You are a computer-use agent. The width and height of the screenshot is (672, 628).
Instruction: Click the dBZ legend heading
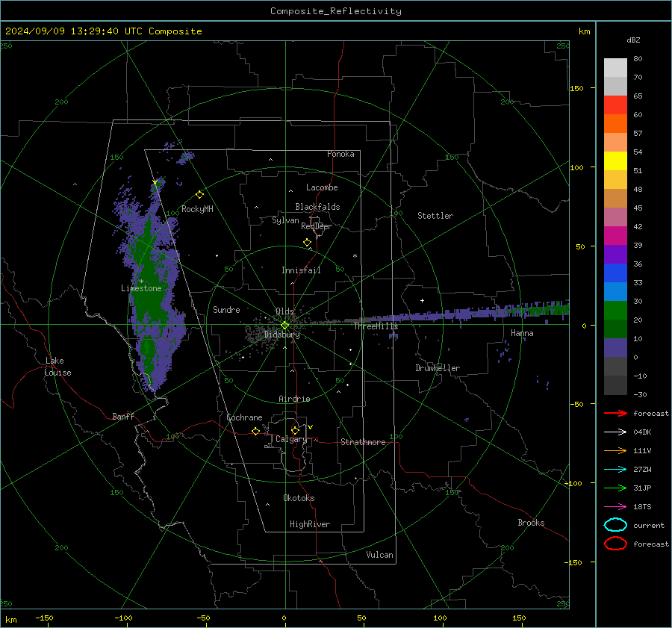(x=633, y=40)
